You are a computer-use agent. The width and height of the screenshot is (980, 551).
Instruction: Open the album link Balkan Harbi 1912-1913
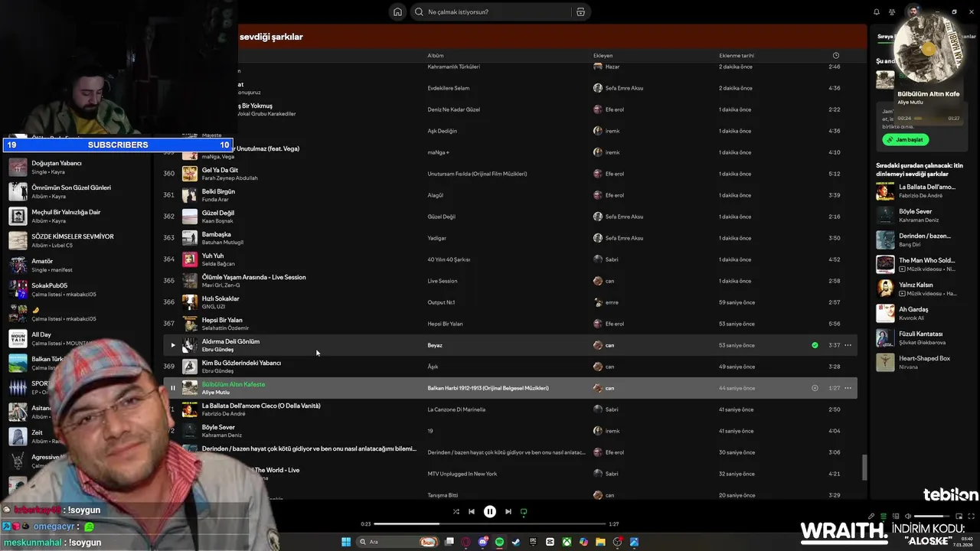click(488, 388)
